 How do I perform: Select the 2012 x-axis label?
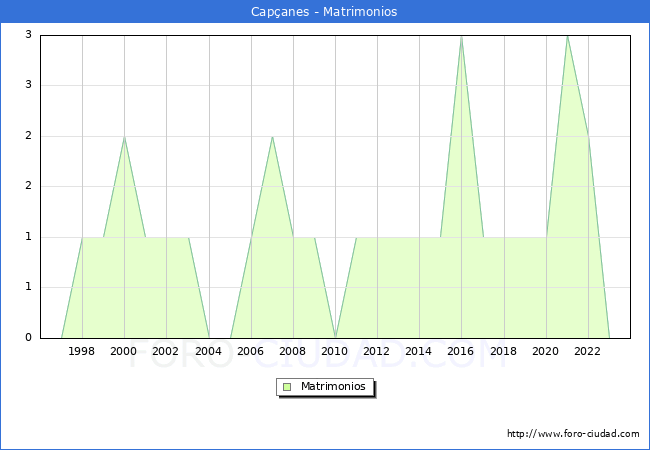(376, 351)
